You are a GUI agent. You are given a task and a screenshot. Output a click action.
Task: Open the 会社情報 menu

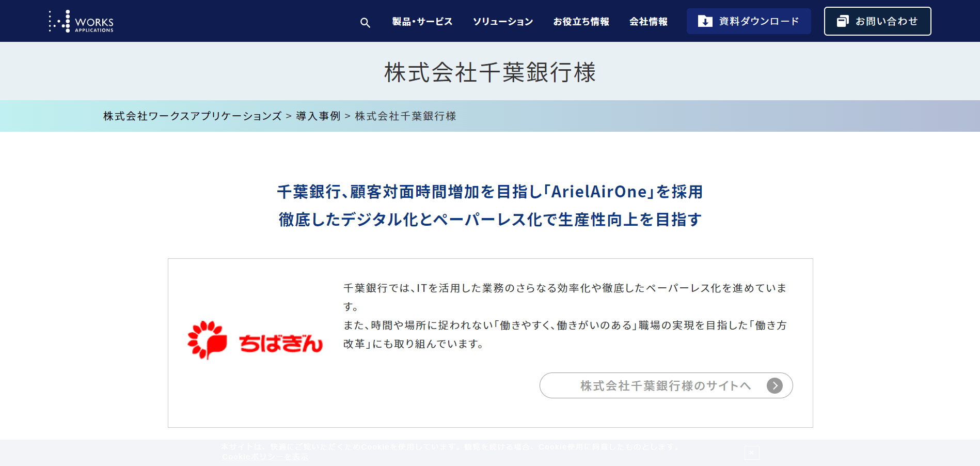pos(649,22)
